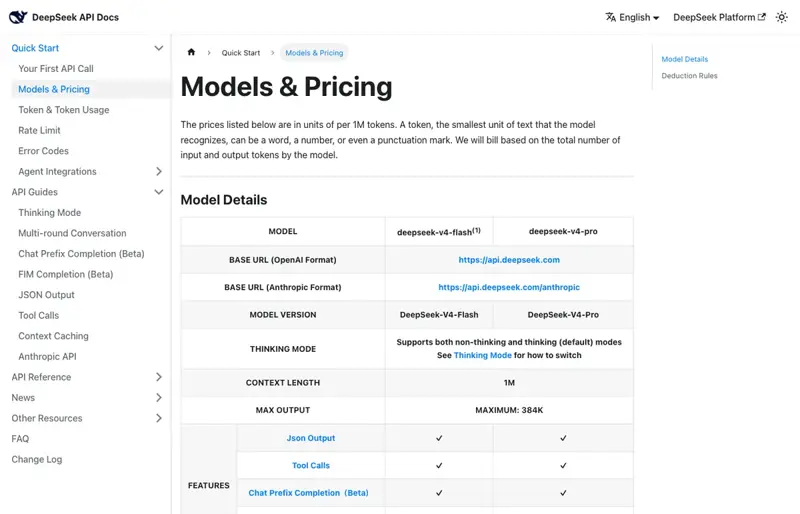Screen dimensions: 800x514
Task: Open DeepSeek Platform external link
Action: click(719, 17)
